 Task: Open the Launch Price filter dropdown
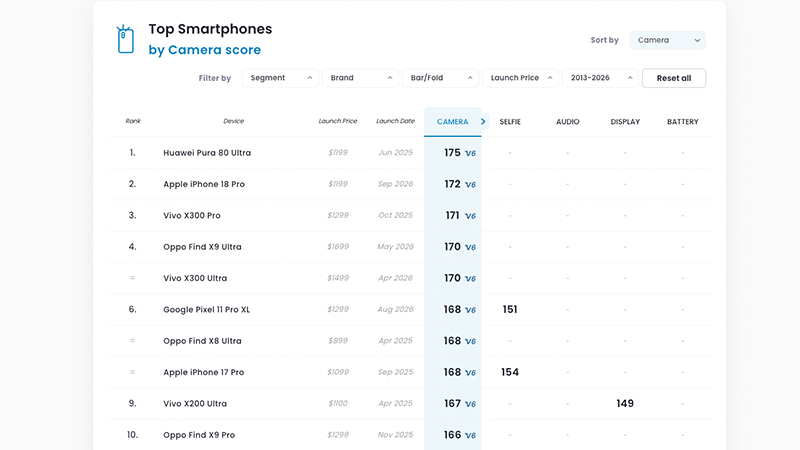click(x=520, y=78)
